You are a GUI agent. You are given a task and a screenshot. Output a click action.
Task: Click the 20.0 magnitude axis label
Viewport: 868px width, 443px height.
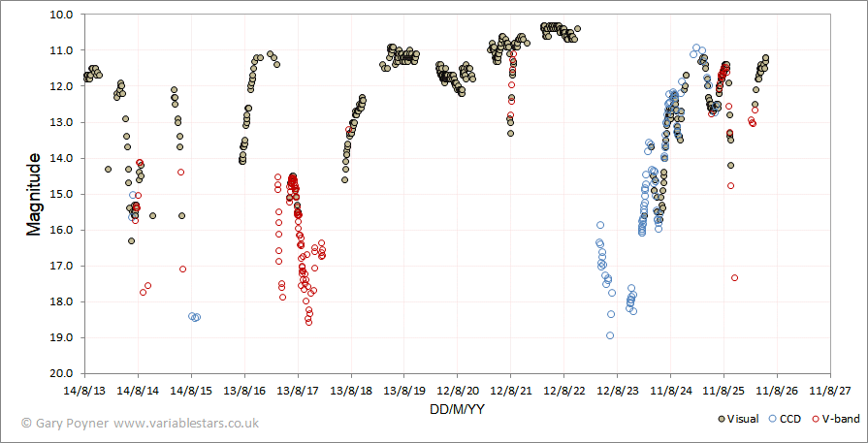[68, 374]
